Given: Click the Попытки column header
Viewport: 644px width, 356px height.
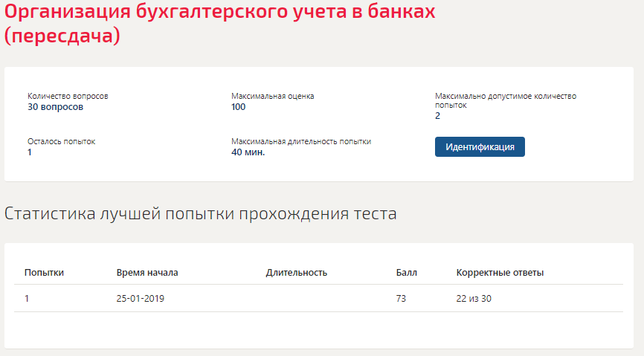Looking at the screenshot, I should tap(44, 273).
